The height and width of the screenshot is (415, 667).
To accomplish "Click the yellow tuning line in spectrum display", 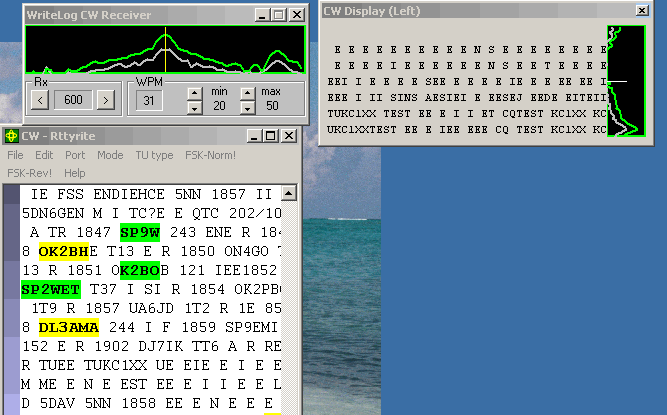I will pos(165,50).
